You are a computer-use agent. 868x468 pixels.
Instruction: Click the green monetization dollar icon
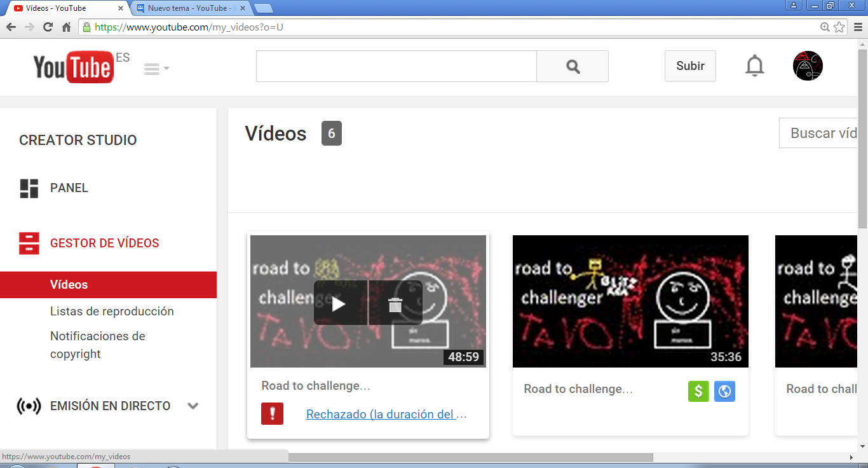[x=698, y=391]
